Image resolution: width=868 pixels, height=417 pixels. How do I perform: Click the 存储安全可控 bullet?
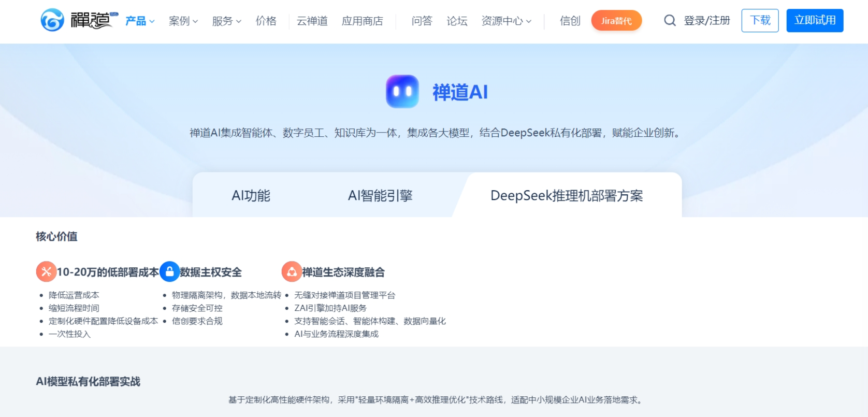click(197, 308)
